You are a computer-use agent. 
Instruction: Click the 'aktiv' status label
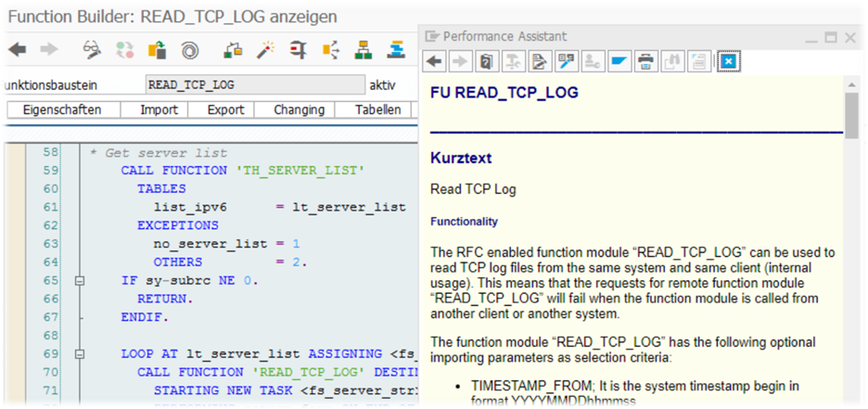coord(382,85)
